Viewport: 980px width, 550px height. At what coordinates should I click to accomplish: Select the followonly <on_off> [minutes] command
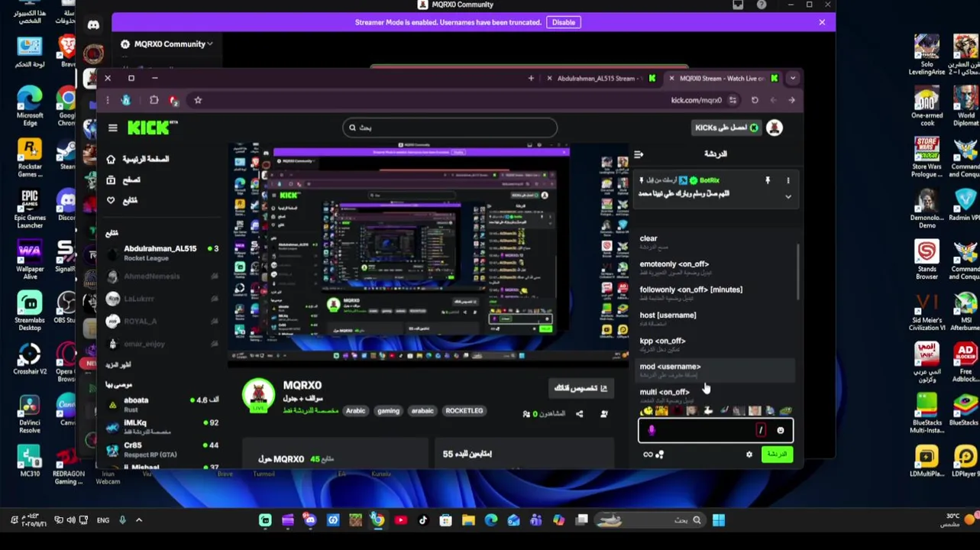pyautogui.click(x=714, y=293)
